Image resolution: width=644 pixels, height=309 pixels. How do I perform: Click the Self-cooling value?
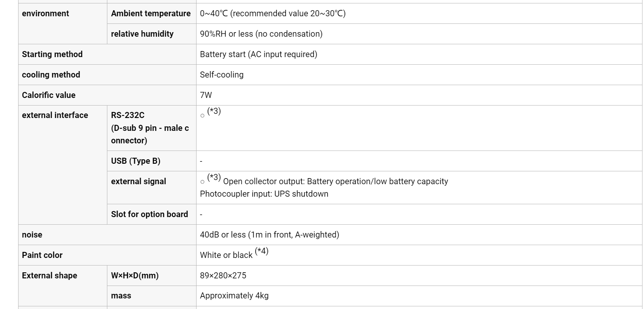point(221,75)
